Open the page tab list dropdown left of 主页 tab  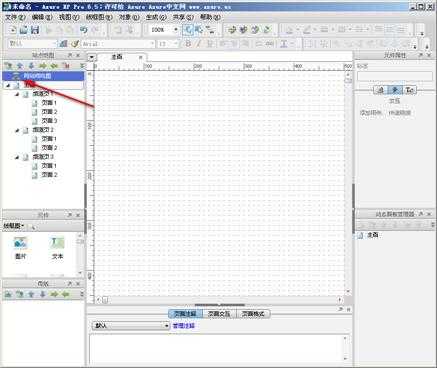91,57
